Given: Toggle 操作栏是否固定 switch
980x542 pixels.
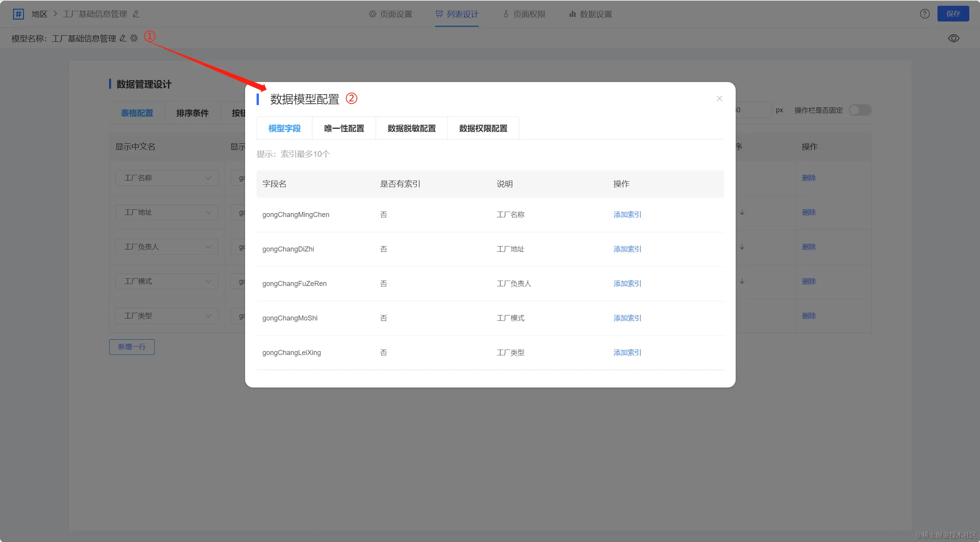Looking at the screenshot, I should coord(860,110).
